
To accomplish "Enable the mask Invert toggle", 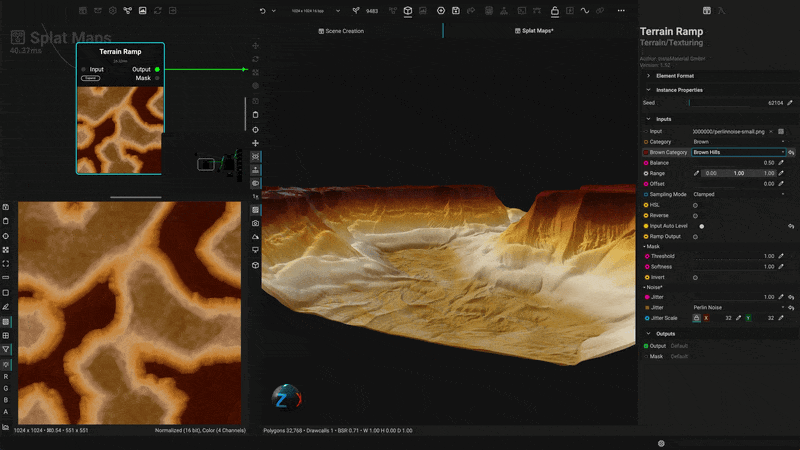I will [695, 278].
